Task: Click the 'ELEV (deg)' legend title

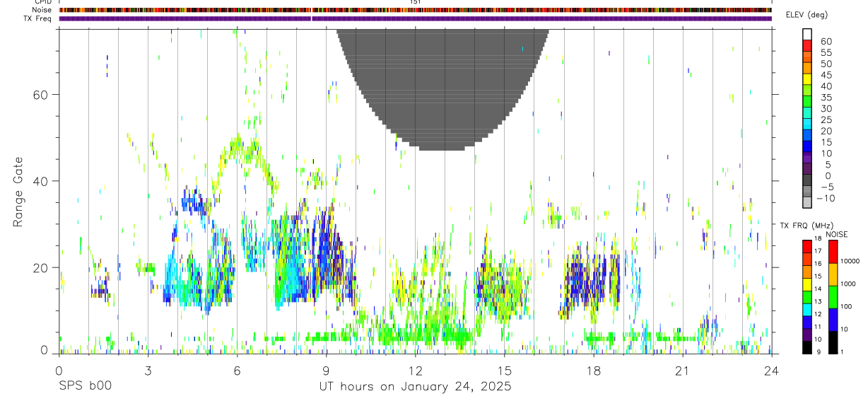Action: (807, 15)
